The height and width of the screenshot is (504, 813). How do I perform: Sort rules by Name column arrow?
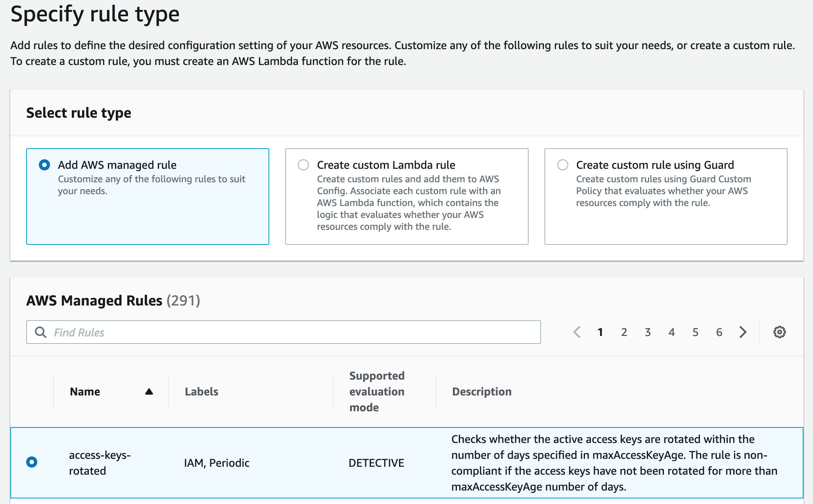(x=149, y=391)
